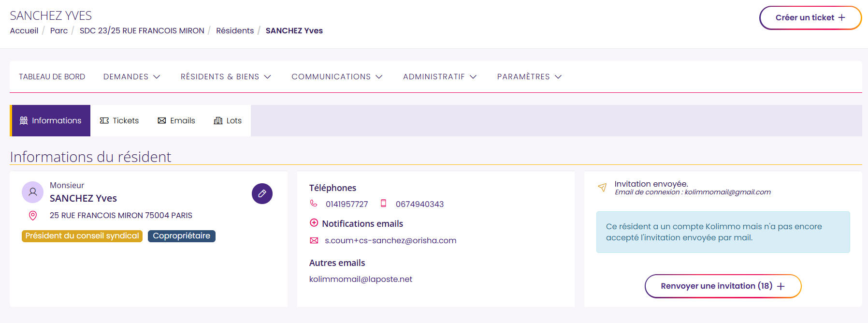
Task: Click the SANCHEZ Yves name in resident card
Action: (x=83, y=198)
